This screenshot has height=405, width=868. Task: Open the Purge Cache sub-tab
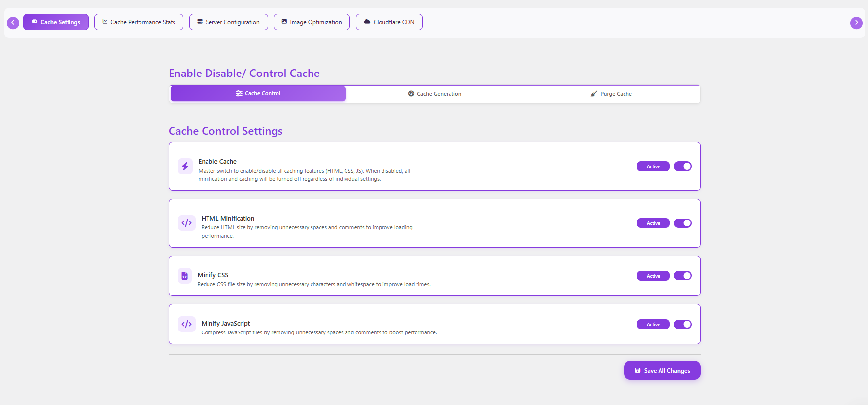[x=611, y=94]
